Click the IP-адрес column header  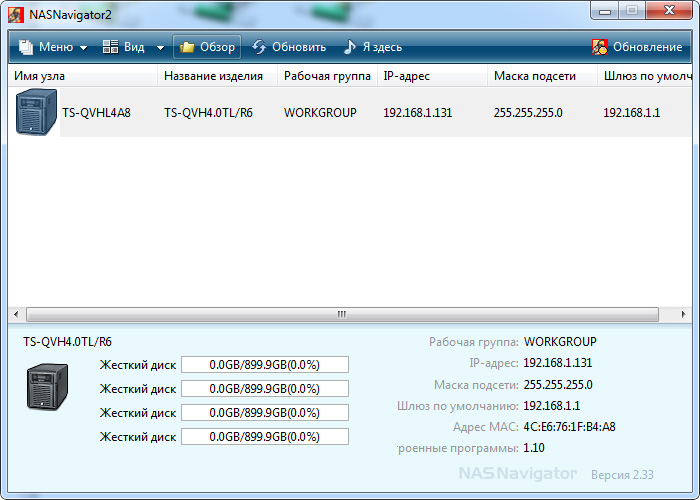pyautogui.click(x=431, y=76)
